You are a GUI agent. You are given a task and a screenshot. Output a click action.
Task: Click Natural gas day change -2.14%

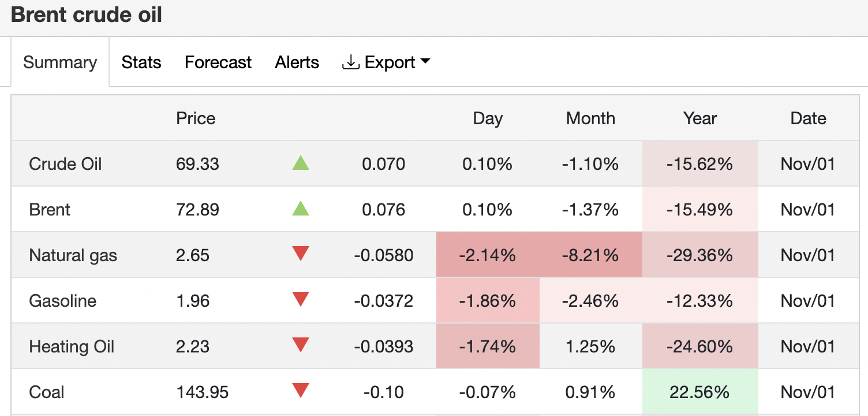(x=488, y=255)
